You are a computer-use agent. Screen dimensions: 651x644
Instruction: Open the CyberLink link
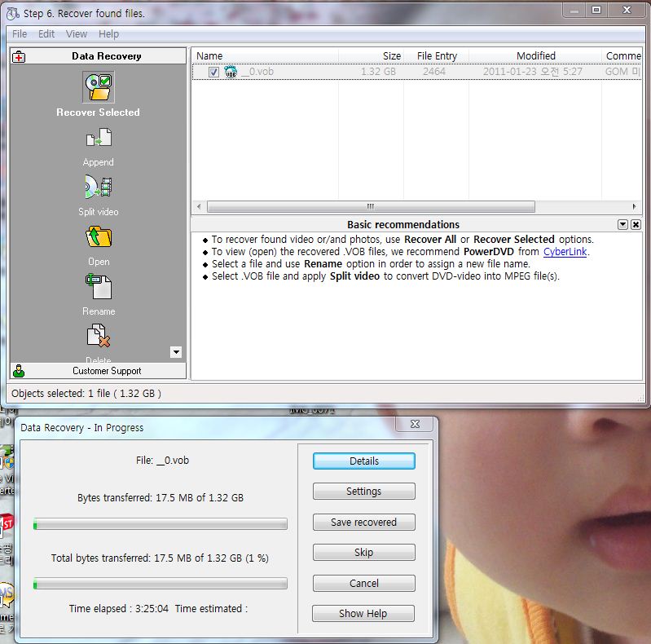click(x=565, y=252)
